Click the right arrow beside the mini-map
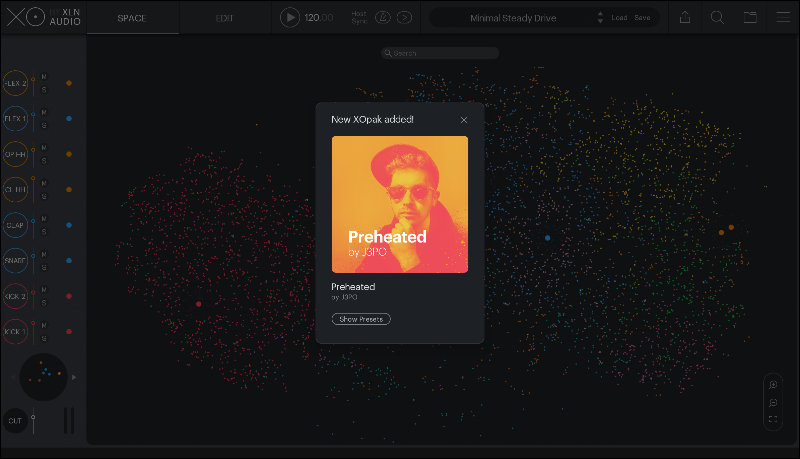 (x=74, y=377)
